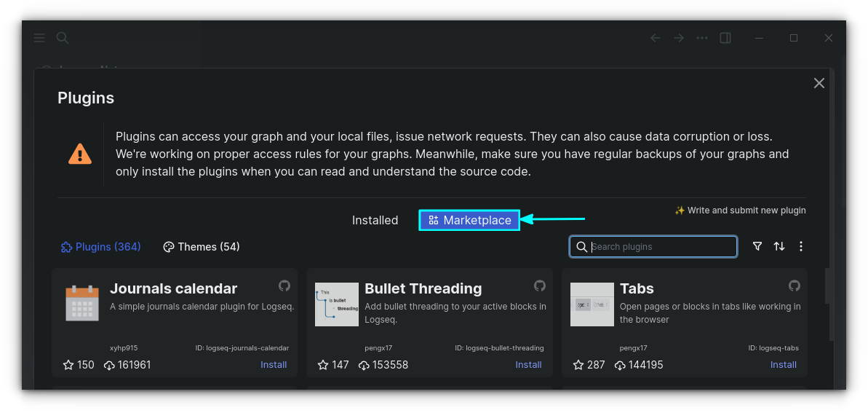This screenshot has height=413, width=868.
Task: Show the Plugins (364) list
Action: pyautogui.click(x=101, y=247)
